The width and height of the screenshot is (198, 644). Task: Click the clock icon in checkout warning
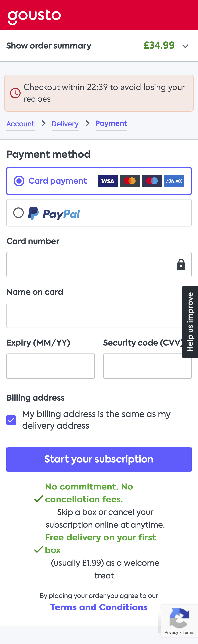(15, 93)
